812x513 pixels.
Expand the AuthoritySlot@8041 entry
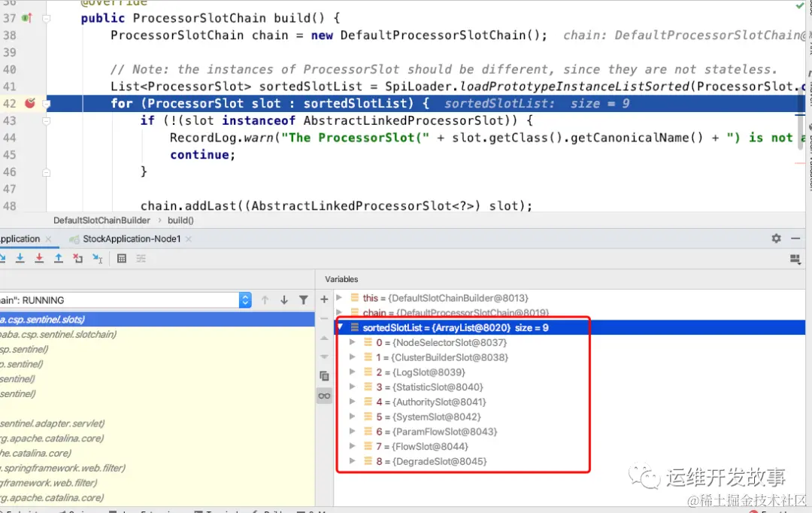(352, 402)
